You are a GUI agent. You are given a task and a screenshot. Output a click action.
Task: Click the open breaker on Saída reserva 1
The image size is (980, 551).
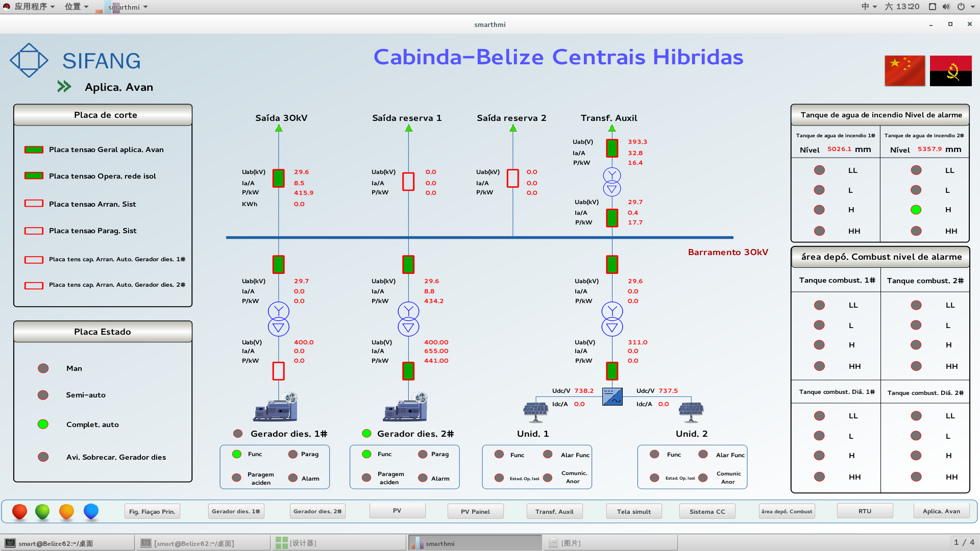tap(408, 181)
